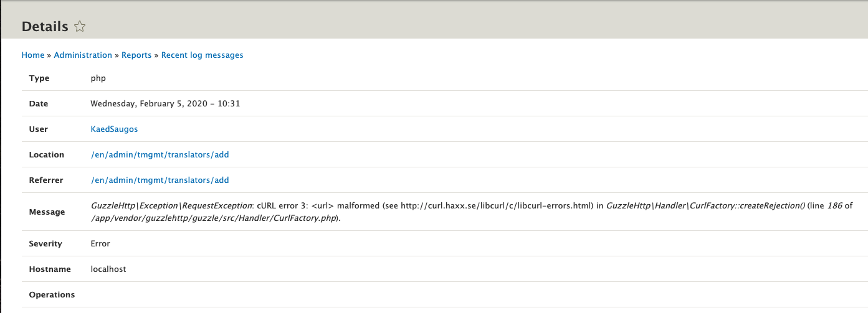The width and height of the screenshot is (868, 313).
Task: Open the Administration breadcrumb link
Action: (x=83, y=55)
